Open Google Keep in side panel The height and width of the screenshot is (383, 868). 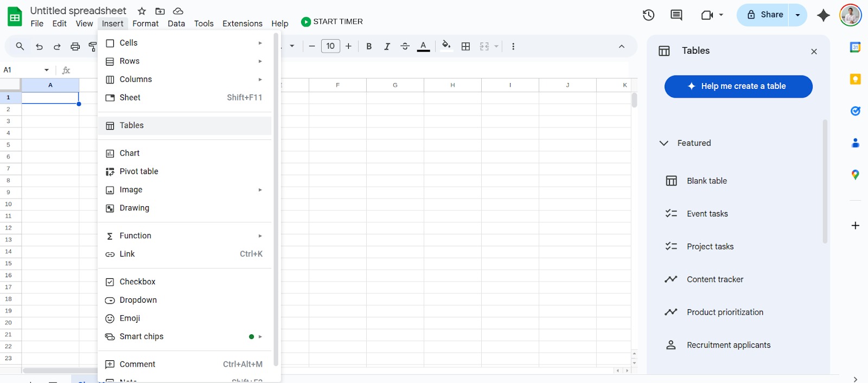click(x=855, y=79)
